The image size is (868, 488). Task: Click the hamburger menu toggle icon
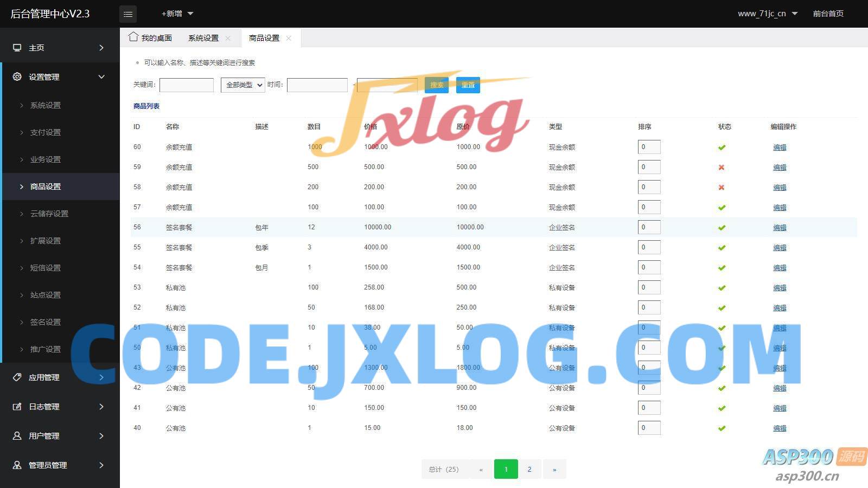coord(128,14)
